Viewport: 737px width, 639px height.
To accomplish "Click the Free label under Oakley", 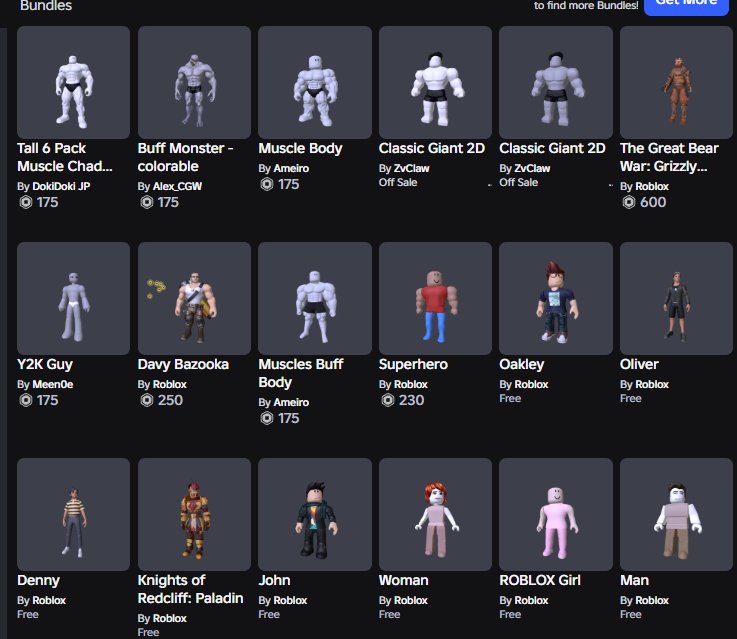I will pyautogui.click(x=510, y=398).
